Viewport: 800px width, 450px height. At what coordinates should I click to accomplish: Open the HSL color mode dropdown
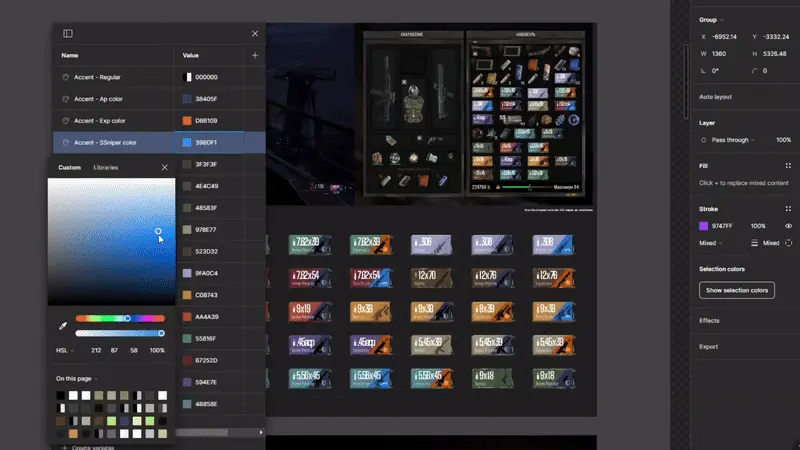65,350
